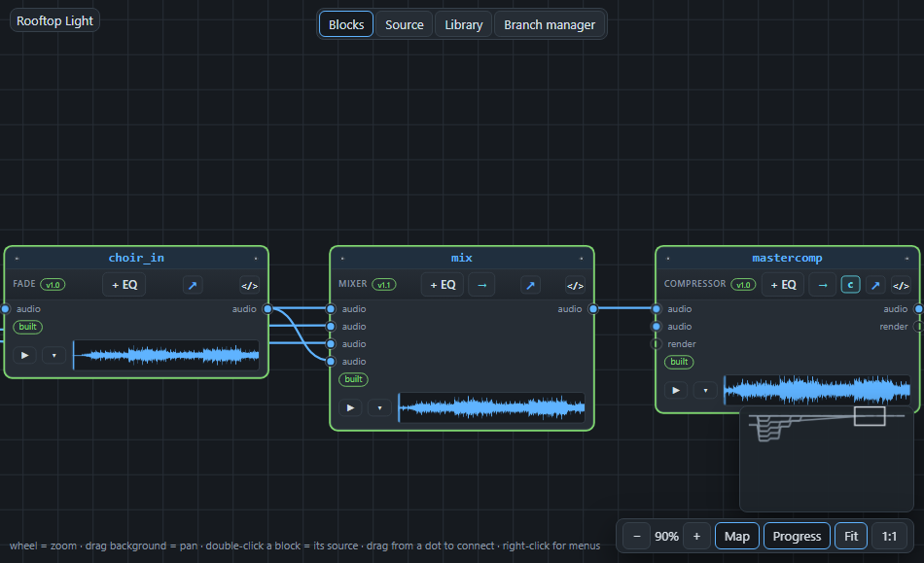Click the right-arrow icon on mastercomp block
Image resolution: width=924 pixels, height=563 pixels.
click(823, 285)
